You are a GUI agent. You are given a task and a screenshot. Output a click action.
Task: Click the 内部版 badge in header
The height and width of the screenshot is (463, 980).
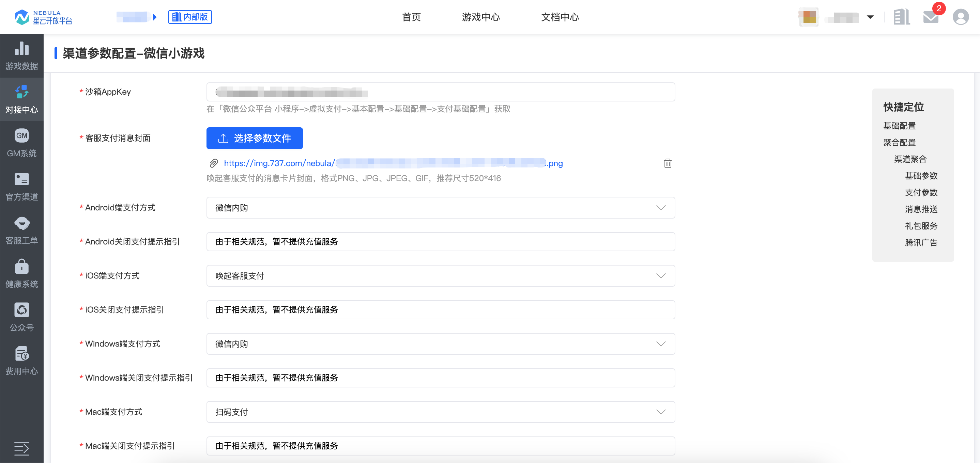point(190,17)
